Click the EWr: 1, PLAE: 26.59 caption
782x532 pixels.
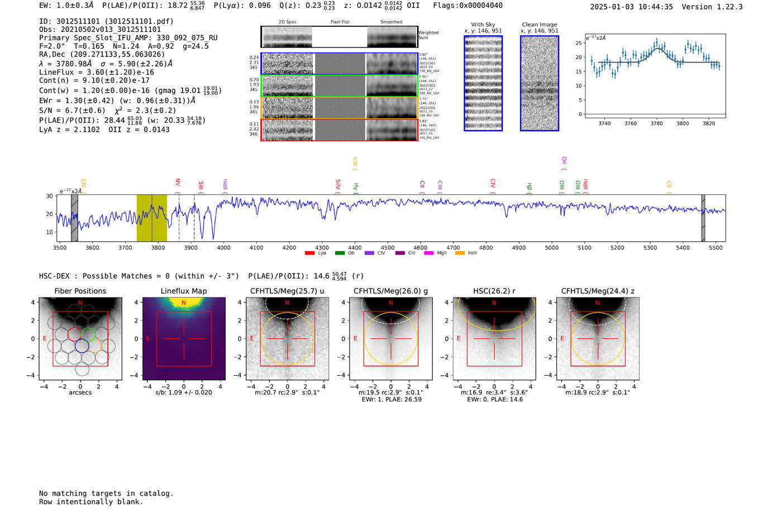[392, 400]
